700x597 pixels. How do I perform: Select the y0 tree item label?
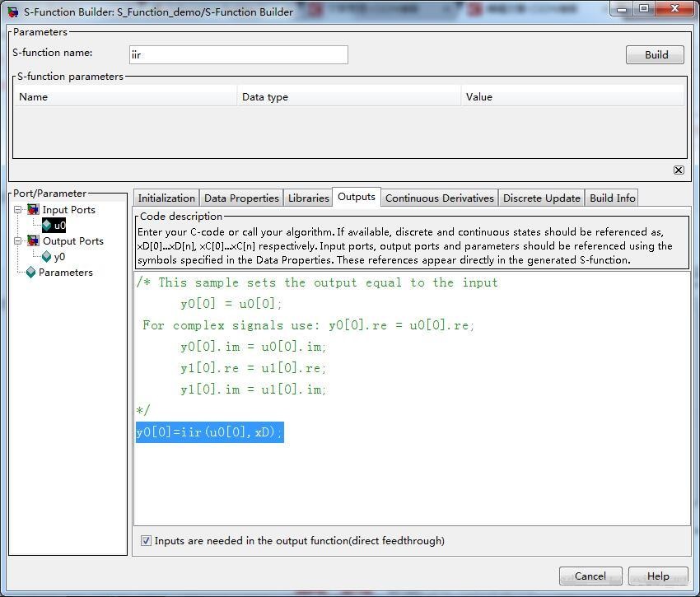coord(59,257)
